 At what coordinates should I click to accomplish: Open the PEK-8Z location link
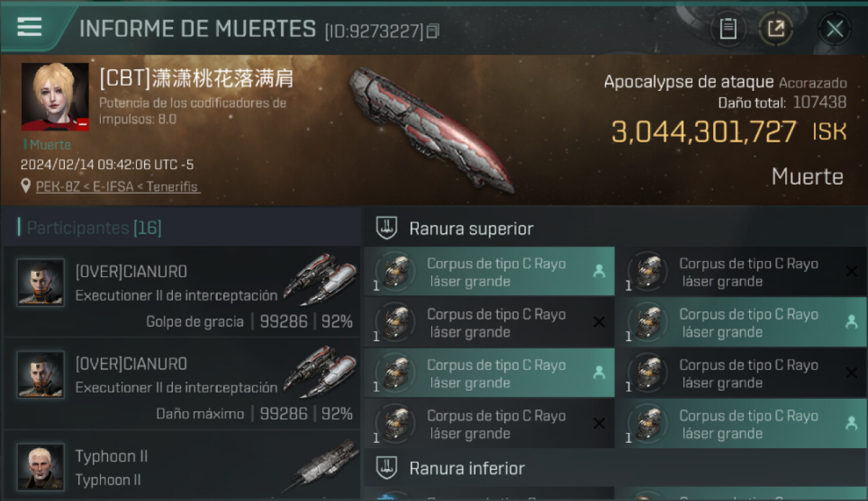coord(118,186)
